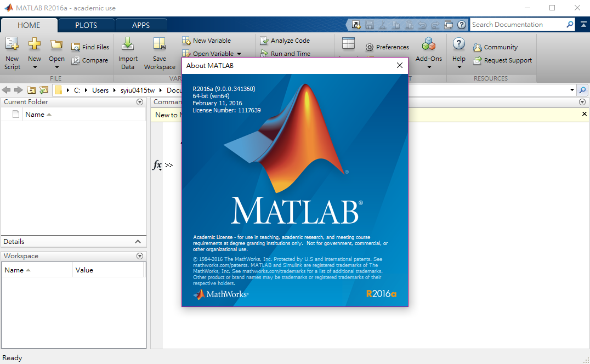Screen dimensions: 590x364
Task: Dismiss the New to MATLAB banner
Action: [x=584, y=114]
